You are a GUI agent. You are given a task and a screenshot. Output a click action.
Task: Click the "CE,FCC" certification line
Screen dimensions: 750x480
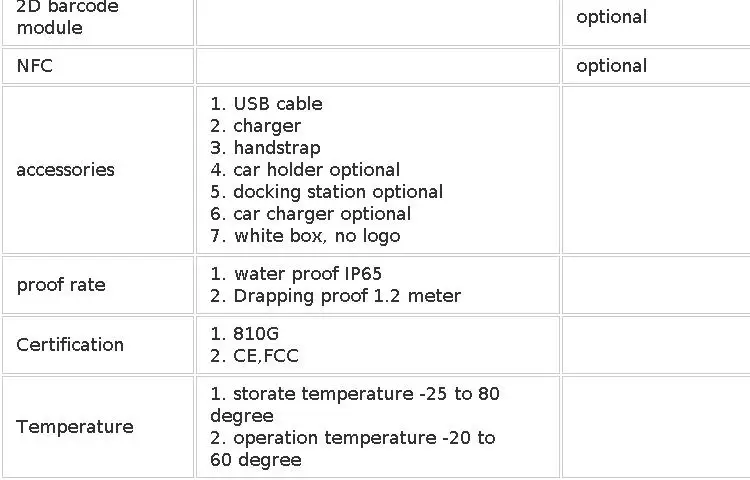(254, 356)
